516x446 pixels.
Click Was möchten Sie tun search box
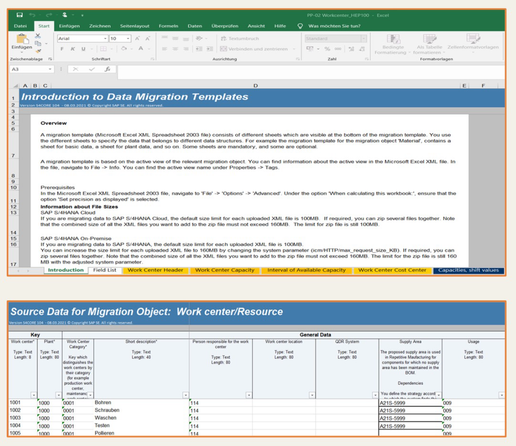click(334, 26)
